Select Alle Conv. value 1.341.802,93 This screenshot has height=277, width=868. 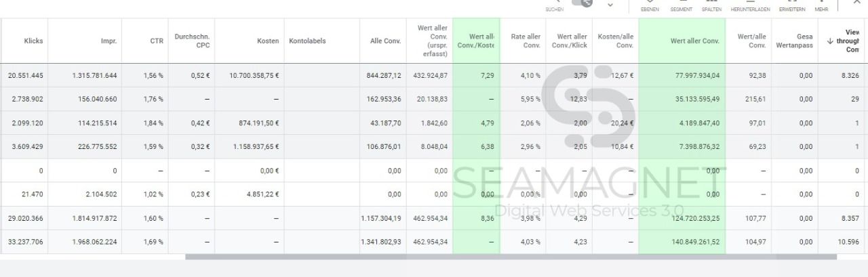381,242
